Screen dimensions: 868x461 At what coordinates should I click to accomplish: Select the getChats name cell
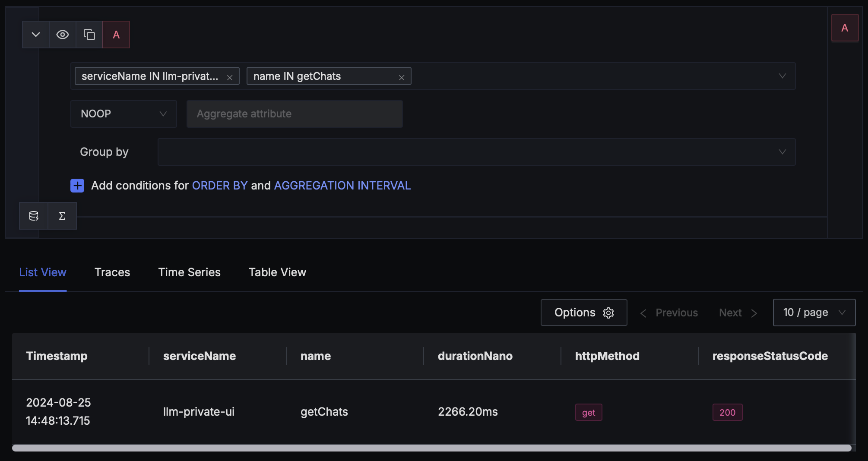324,412
